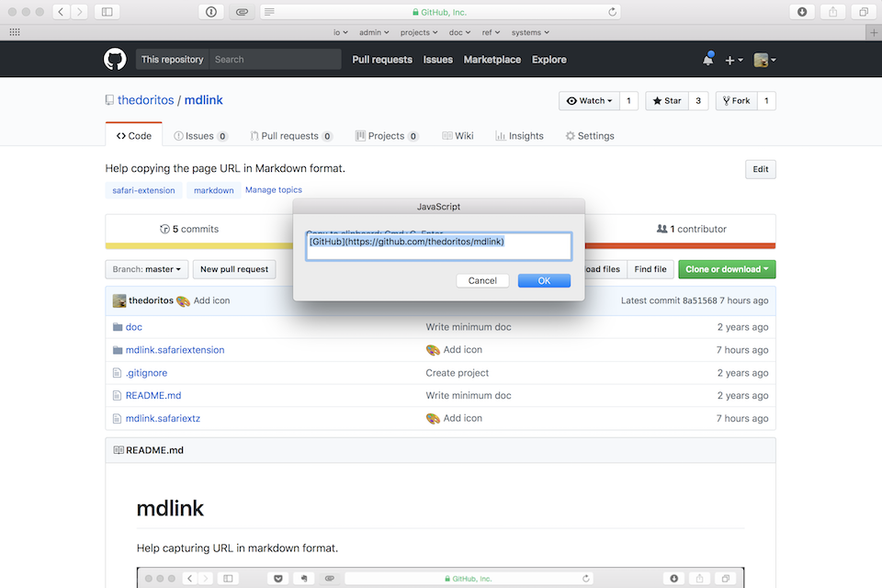Open Issues in top navigation

(437, 60)
